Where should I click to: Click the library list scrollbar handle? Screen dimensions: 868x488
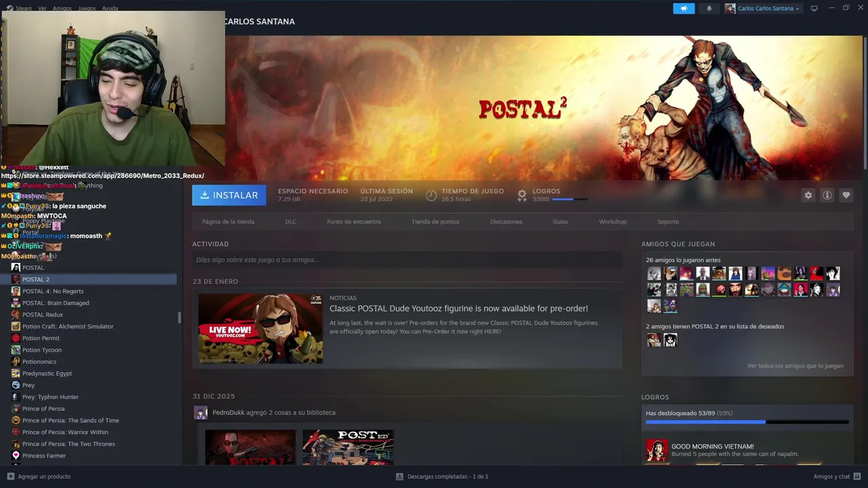coord(179,317)
